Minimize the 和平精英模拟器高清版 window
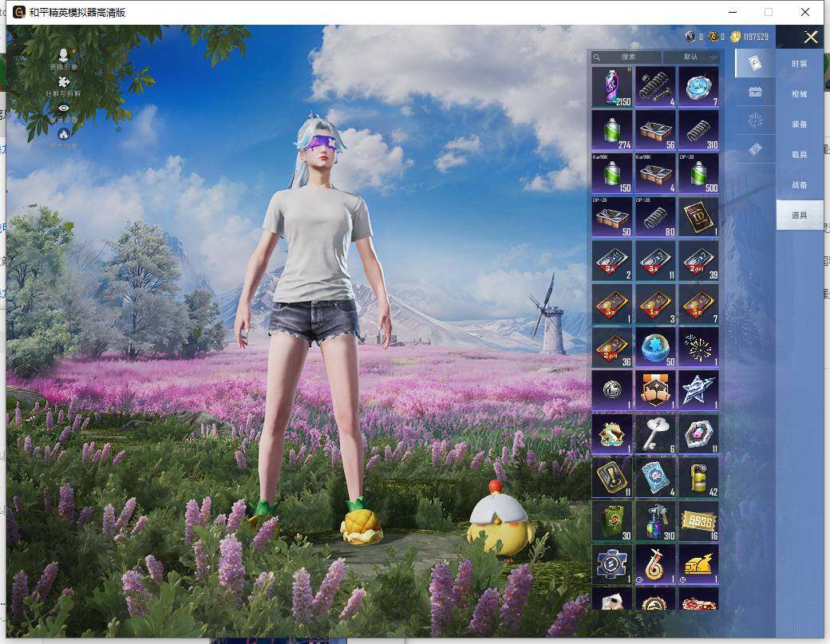Screen dimensions: 830x644 (x=733, y=12)
